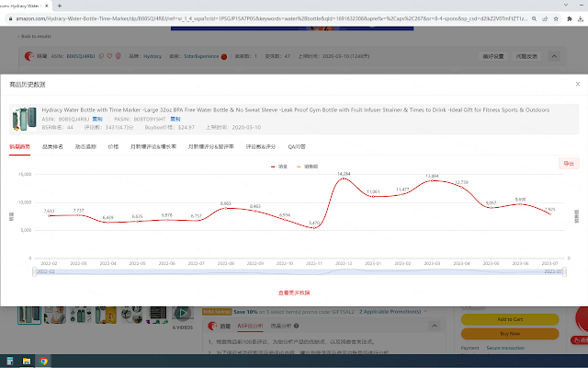
Task: Click the blue date range slider band
Action: point(300,271)
